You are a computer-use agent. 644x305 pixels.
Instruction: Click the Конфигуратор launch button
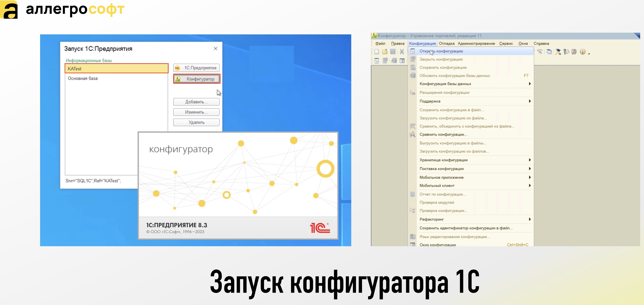coord(196,79)
